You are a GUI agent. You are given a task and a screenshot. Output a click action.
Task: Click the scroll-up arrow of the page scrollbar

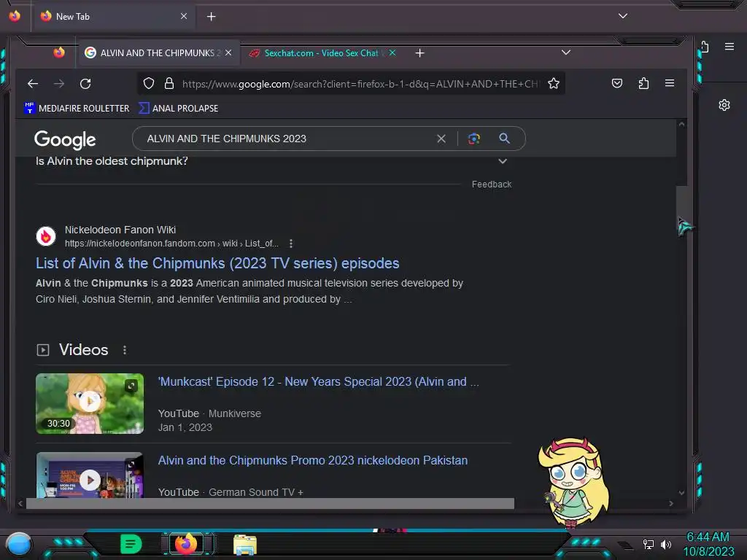pyautogui.click(x=682, y=124)
